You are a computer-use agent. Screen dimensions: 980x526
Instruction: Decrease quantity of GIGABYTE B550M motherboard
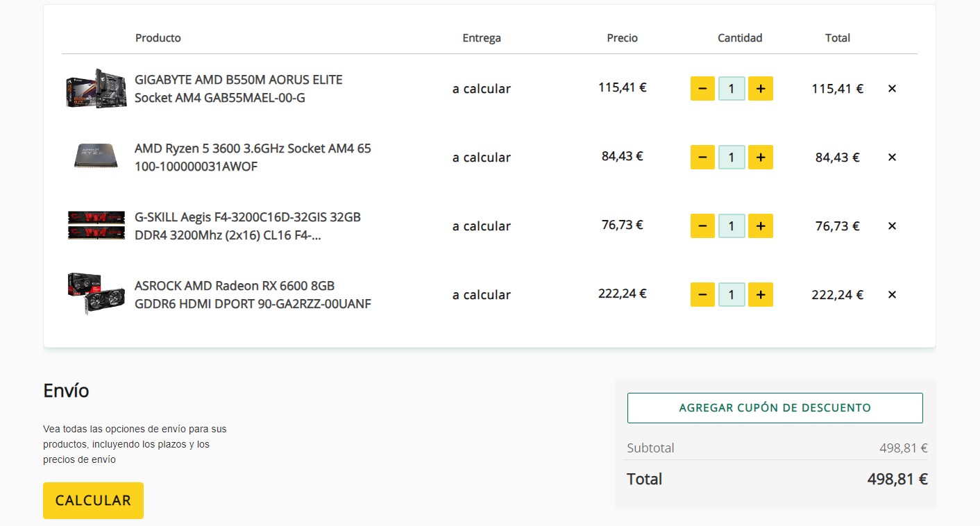coord(702,89)
